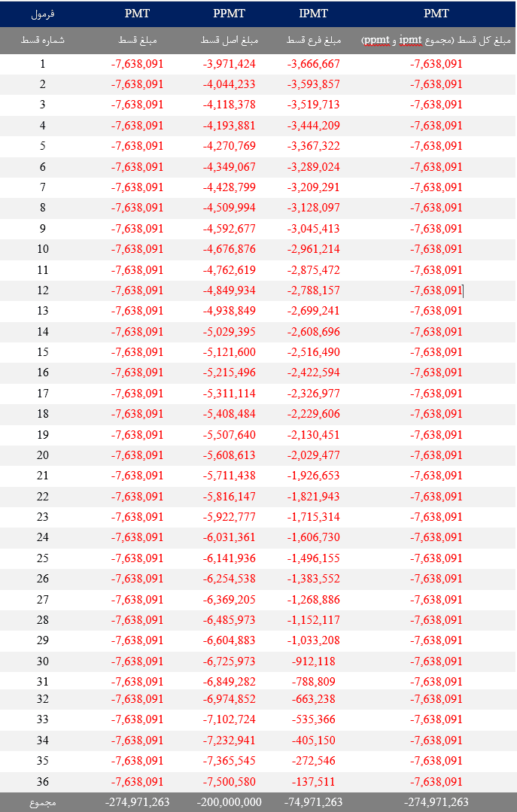517x812 pixels.
Task: Select PPMT value -3,971,424 in row 1
Action: tap(229, 64)
